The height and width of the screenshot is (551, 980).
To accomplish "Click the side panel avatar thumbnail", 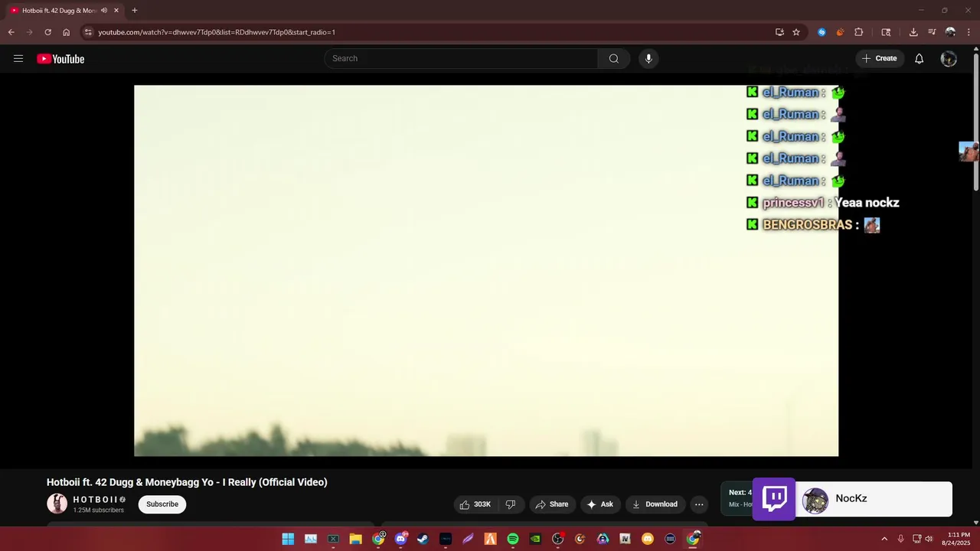I will [969, 152].
